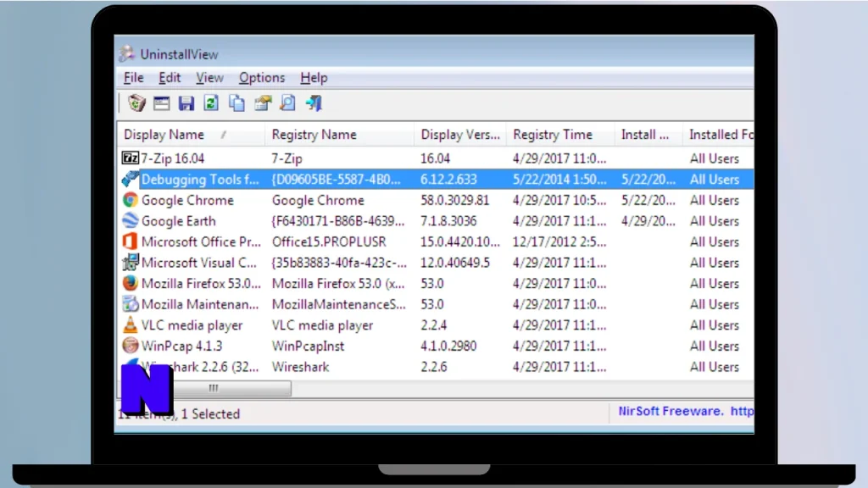Click the window-style Open Uninstall toolbar icon
The image size is (868, 488).
pos(162,103)
